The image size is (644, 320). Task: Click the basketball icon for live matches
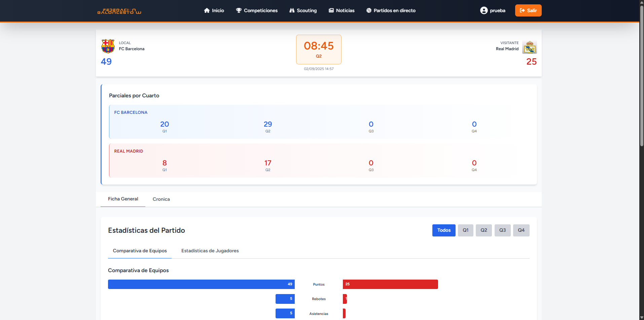(369, 10)
